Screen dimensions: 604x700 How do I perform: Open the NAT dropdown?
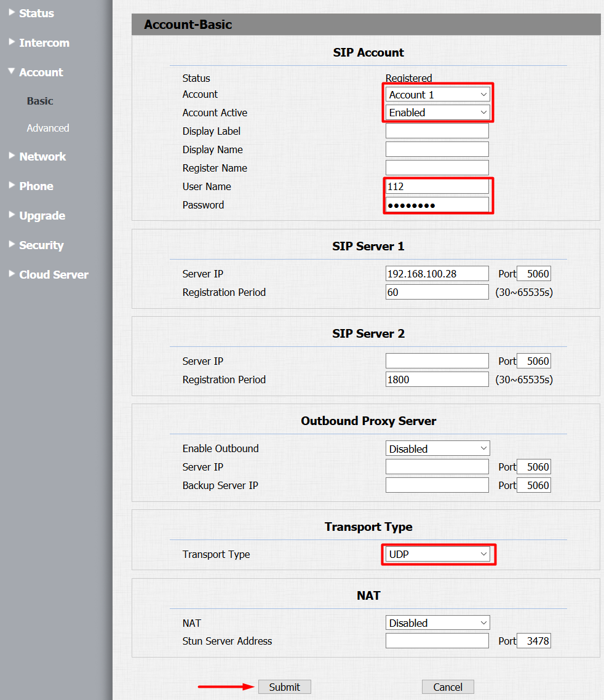point(437,622)
